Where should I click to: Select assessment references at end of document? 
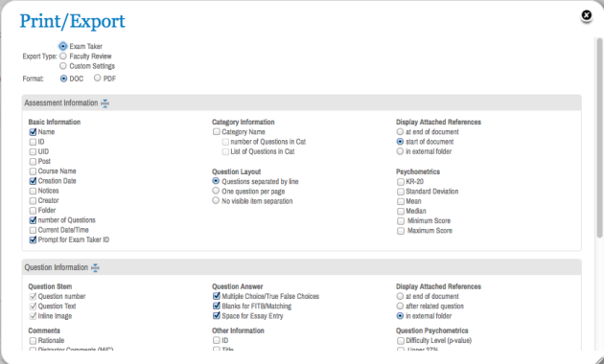400,131
